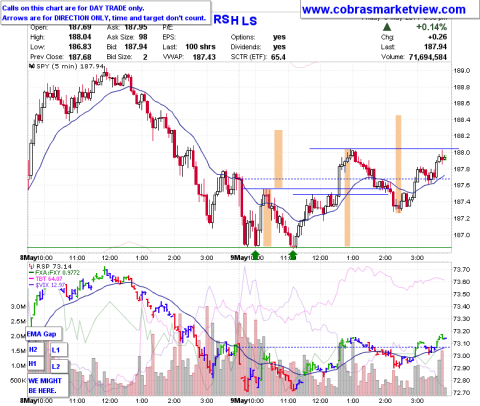
Task: Click the 9May date marker on the upper time axis
Action: [x=239, y=258]
